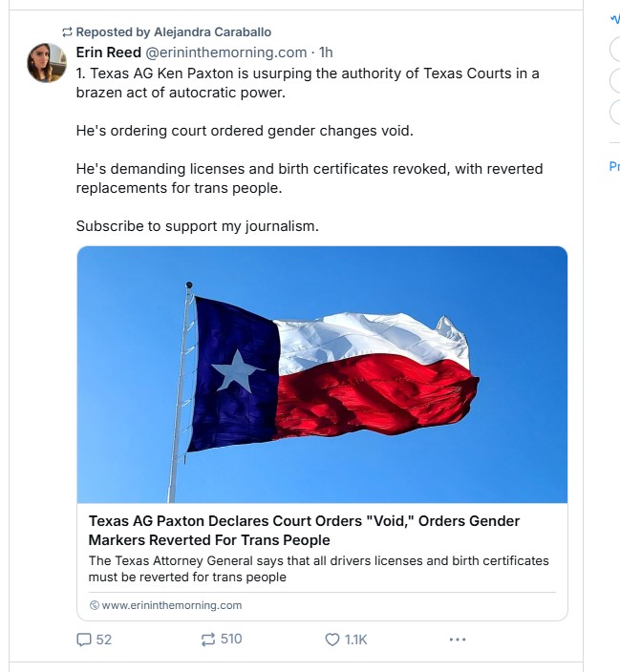Click the post's opening paragraph about Ken Paxton

(x=308, y=83)
